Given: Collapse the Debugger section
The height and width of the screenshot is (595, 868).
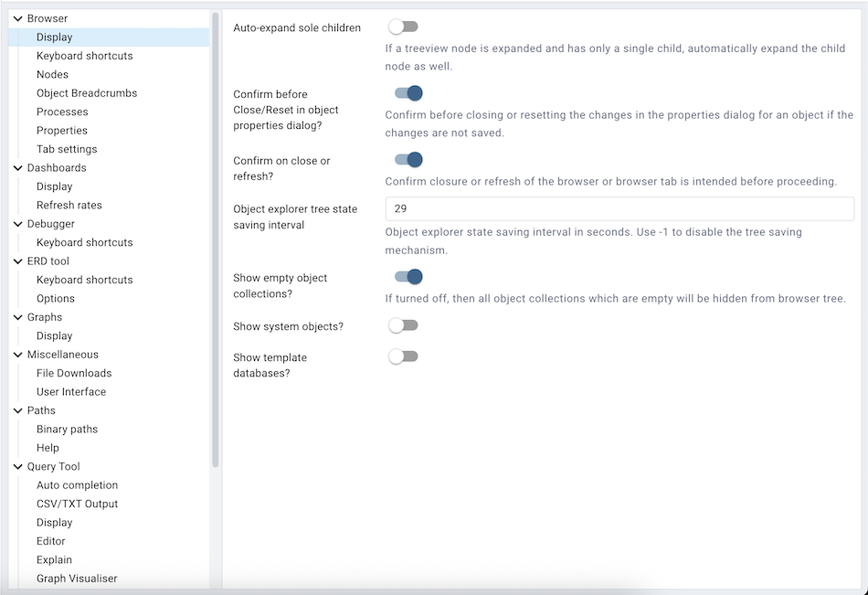Looking at the screenshot, I should click(x=16, y=223).
